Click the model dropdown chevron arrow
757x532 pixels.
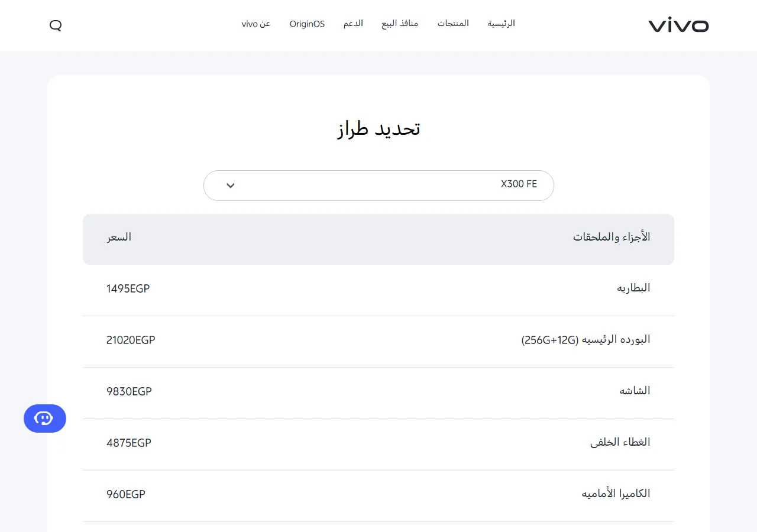pos(231,186)
